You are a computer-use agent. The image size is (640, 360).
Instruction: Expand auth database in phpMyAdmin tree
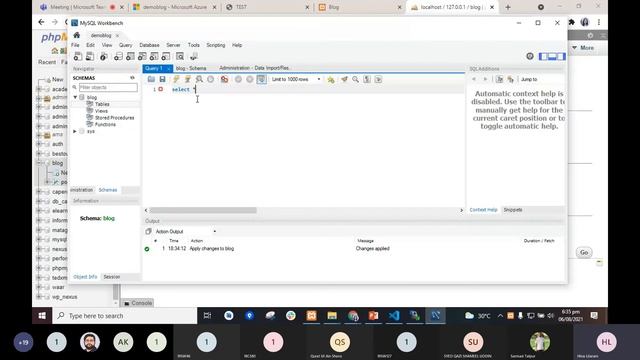39,144
